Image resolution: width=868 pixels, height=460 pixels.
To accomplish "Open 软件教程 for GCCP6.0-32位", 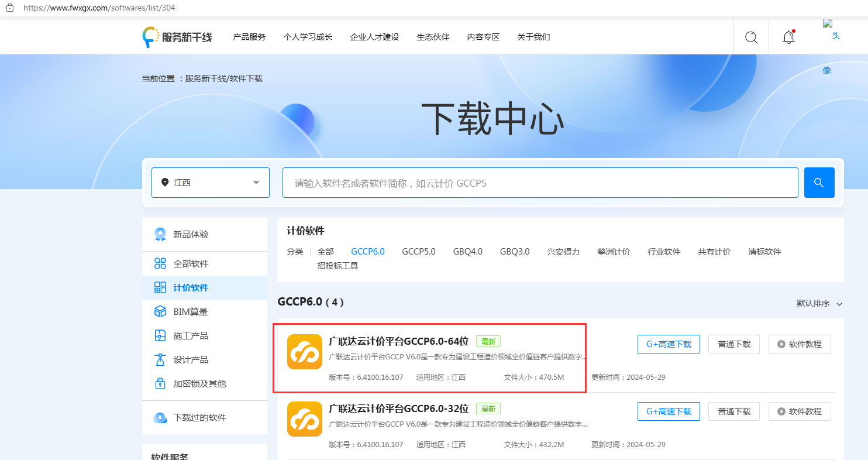I will (x=800, y=411).
